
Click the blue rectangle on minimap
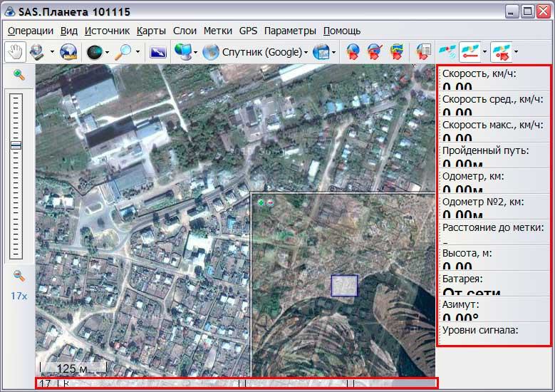[344, 285]
